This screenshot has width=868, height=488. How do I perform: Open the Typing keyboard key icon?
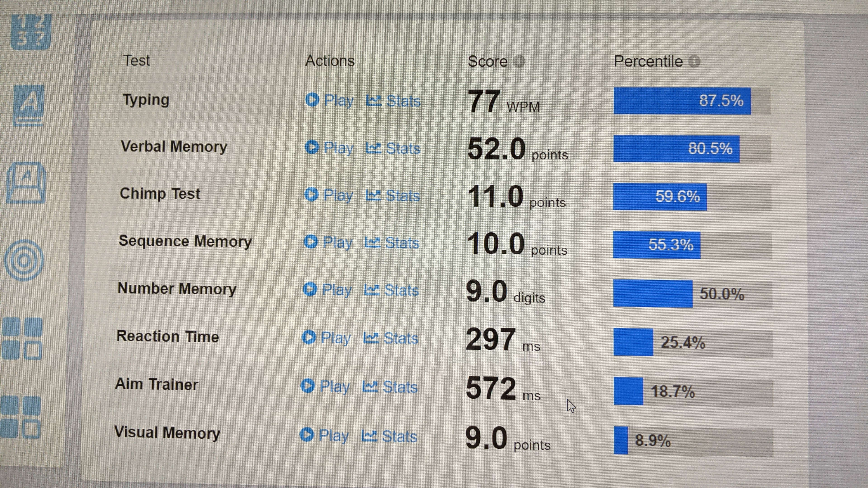click(26, 183)
